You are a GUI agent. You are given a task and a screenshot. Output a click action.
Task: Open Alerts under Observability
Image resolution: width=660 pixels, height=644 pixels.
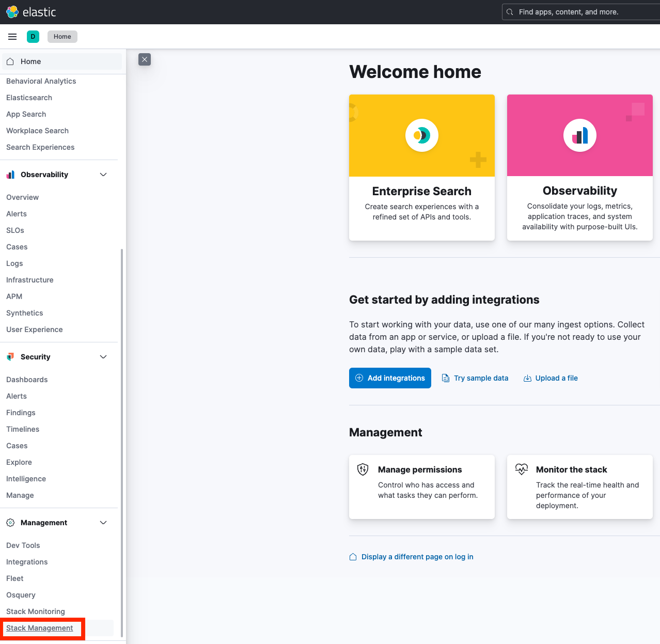(x=17, y=214)
